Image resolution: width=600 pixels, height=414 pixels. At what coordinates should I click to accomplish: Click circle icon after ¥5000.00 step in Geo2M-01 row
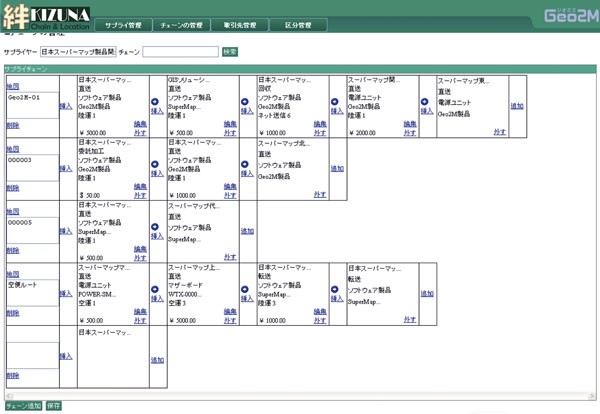[x=155, y=102]
